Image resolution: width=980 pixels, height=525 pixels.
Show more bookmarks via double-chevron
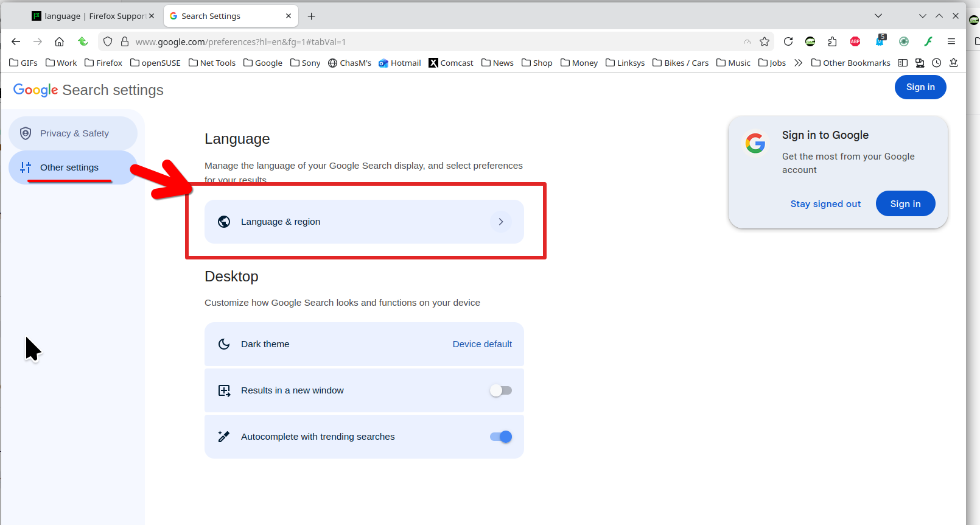(799, 63)
